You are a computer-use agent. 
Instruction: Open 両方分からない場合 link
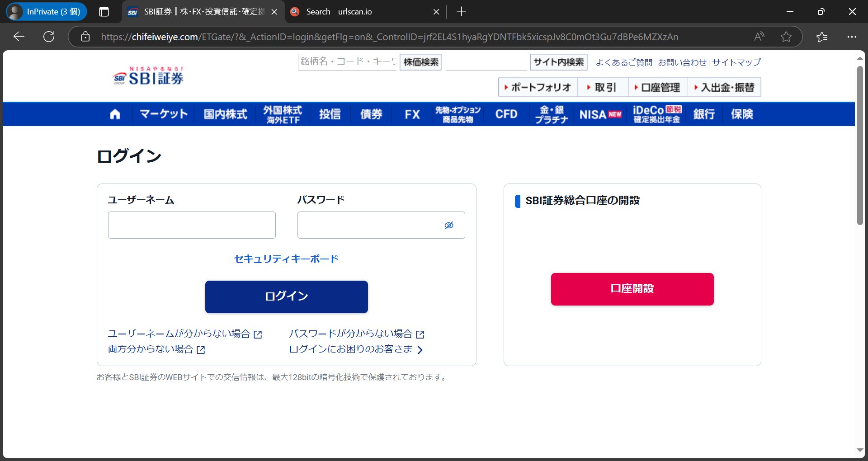pyautogui.click(x=156, y=349)
